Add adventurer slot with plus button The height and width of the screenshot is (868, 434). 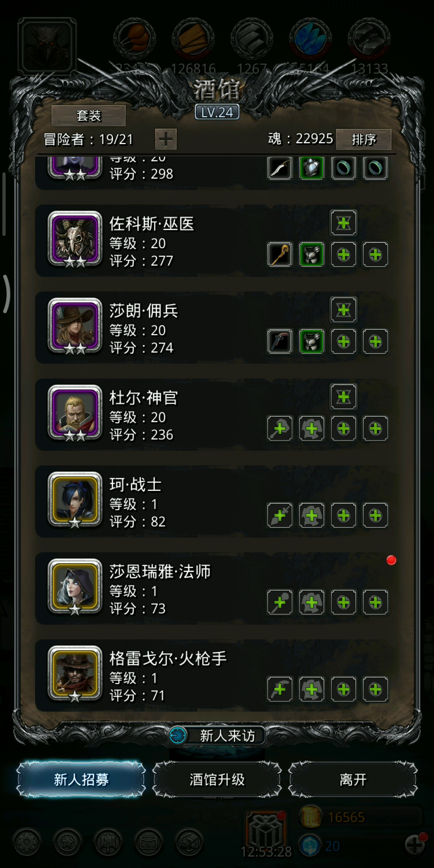pos(166,139)
